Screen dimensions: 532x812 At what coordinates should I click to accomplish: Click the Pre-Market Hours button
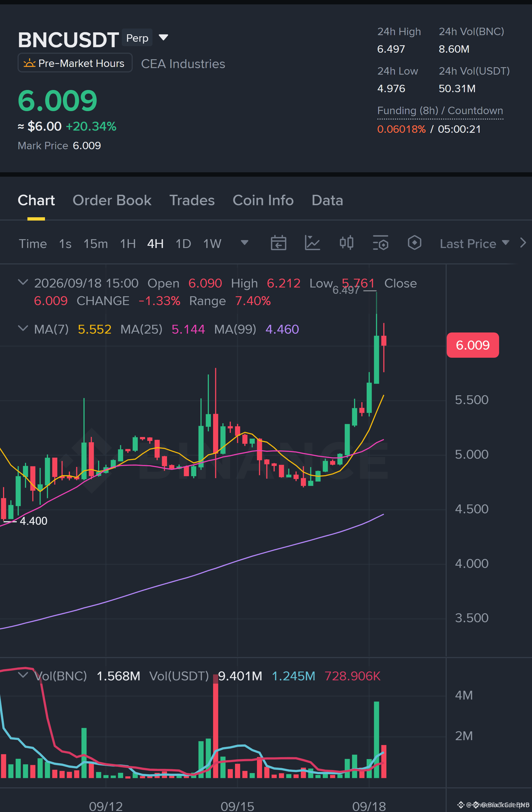click(x=75, y=63)
